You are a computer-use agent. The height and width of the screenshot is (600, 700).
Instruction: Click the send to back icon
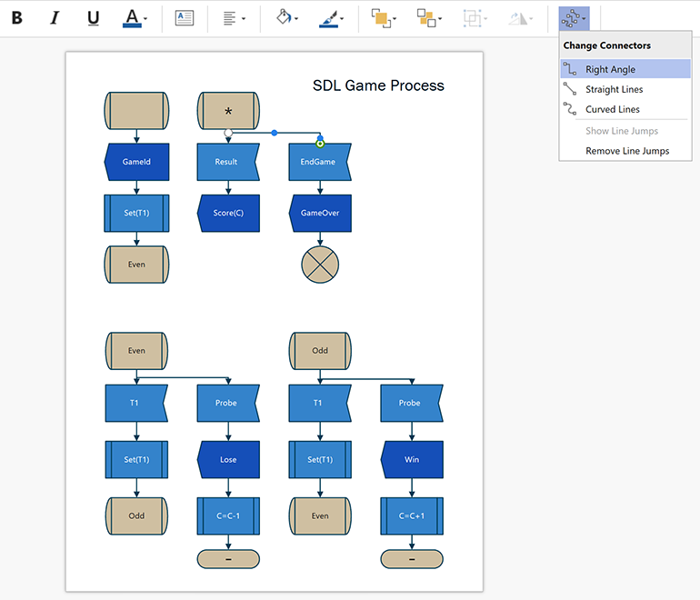pyautogui.click(x=425, y=17)
